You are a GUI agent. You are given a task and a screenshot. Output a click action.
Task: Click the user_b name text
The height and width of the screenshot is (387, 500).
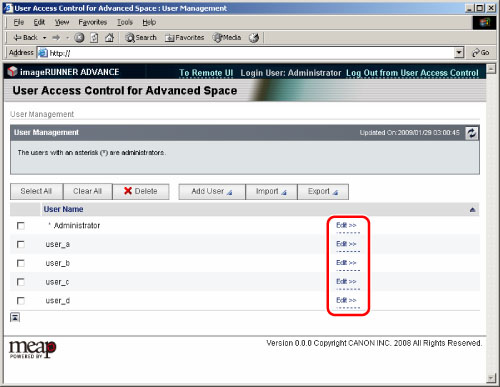[58, 263]
